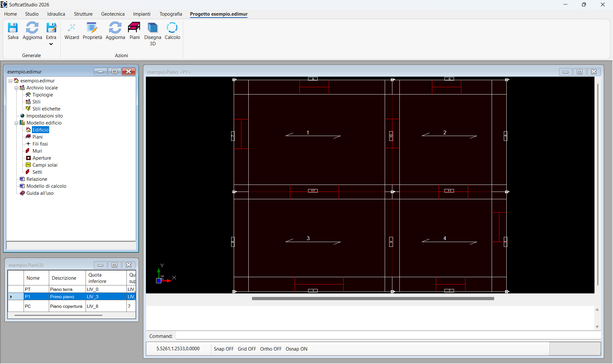Open Impostazioni sito tree item
The width and height of the screenshot is (613, 364).
(44, 116)
